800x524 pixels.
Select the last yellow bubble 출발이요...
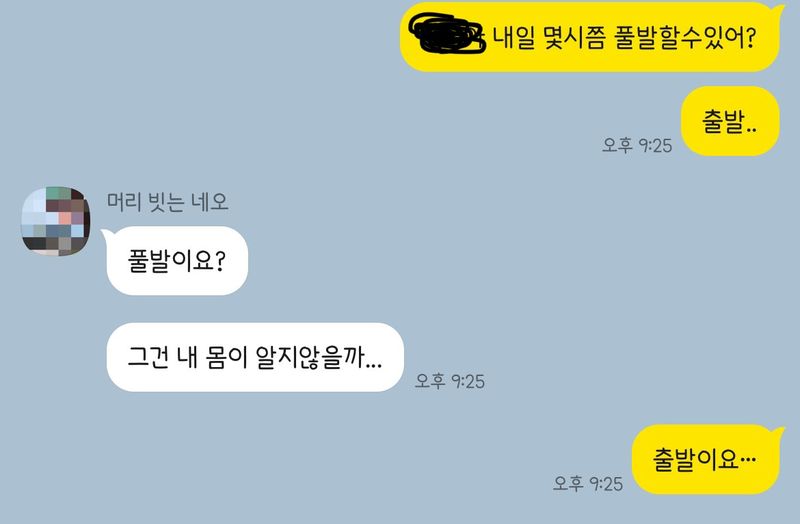tap(707, 459)
